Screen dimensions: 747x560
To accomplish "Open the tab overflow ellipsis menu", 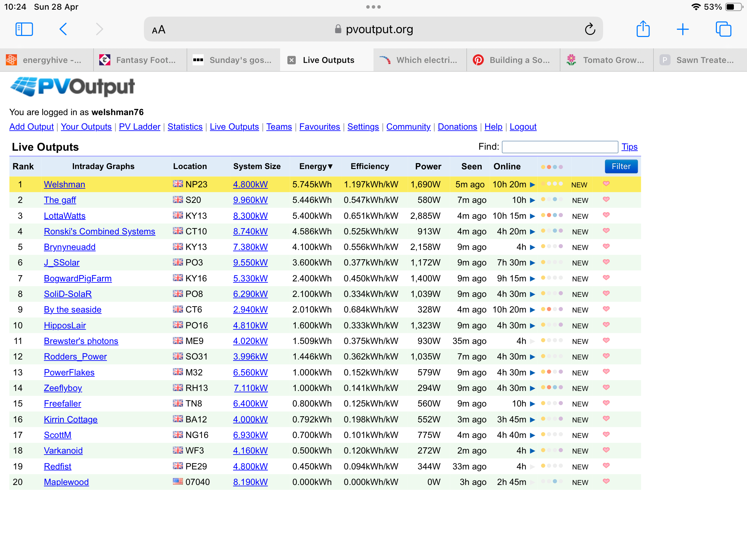I will point(373,6).
